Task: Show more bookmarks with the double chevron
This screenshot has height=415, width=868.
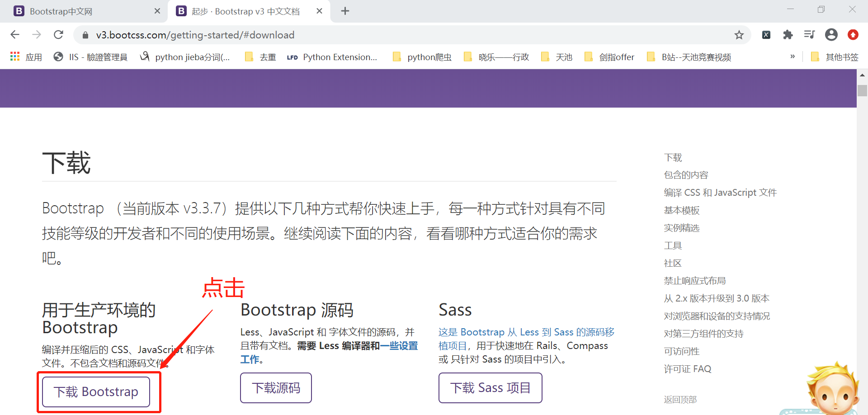Action: 793,57
